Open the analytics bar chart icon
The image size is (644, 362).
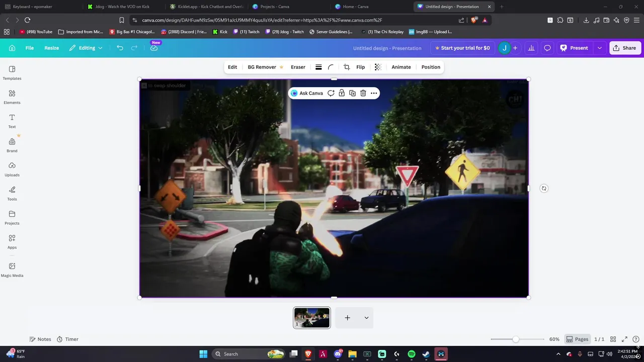pos(531,48)
